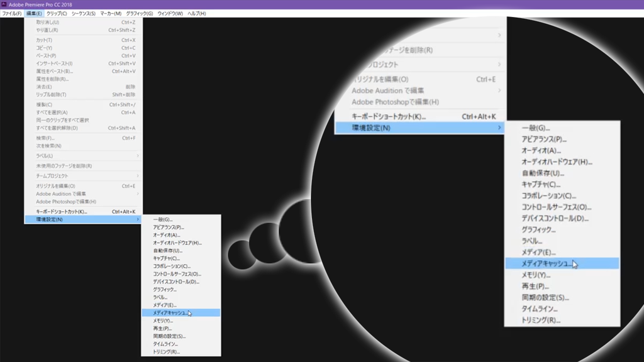Open メモリ(Y)... in the small unmagnified Preferences submenu

click(x=180, y=321)
